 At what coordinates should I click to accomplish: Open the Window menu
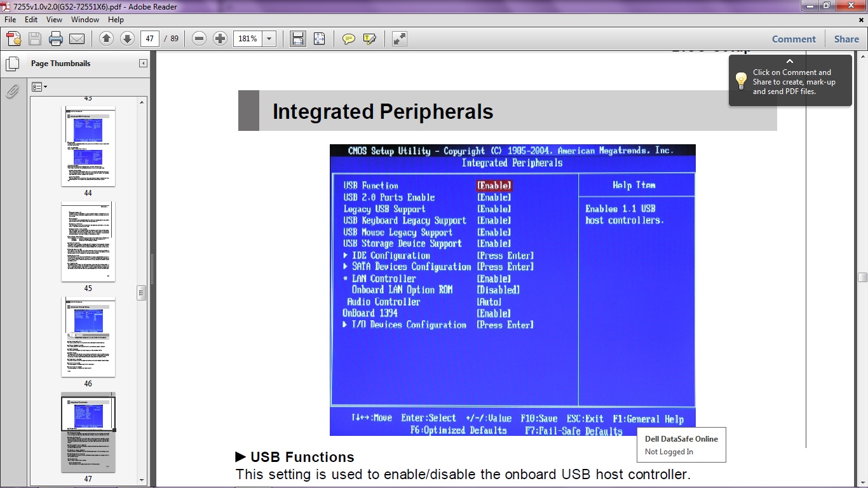85,20
